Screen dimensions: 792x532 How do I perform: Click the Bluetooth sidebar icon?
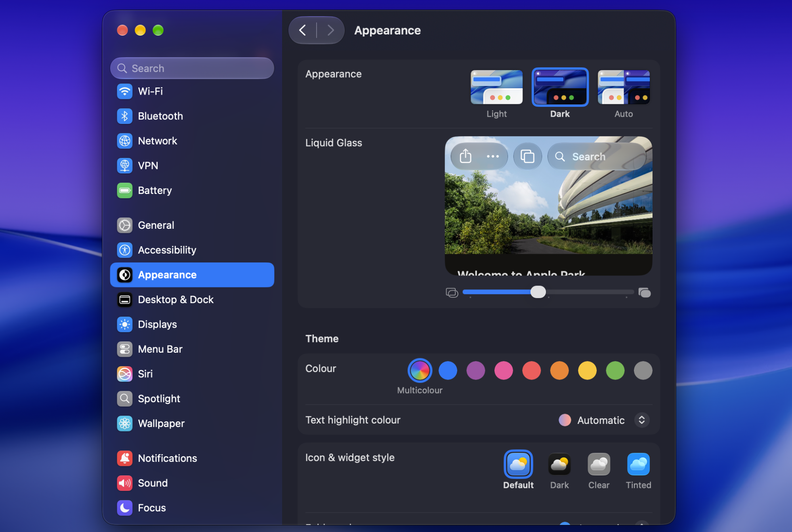pos(125,116)
